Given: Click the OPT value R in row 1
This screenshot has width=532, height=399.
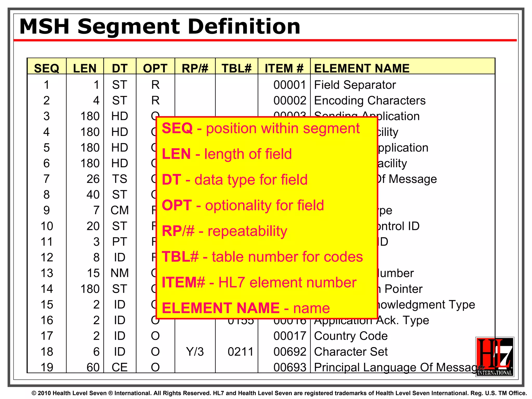Looking at the screenshot, I should pos(155,85).
